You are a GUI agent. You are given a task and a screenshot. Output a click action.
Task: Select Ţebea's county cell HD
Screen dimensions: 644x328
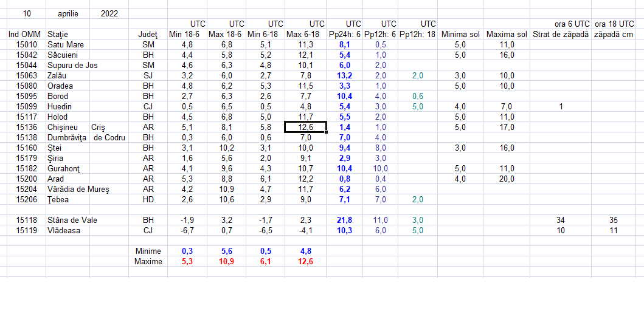click(x=148, y=200)
